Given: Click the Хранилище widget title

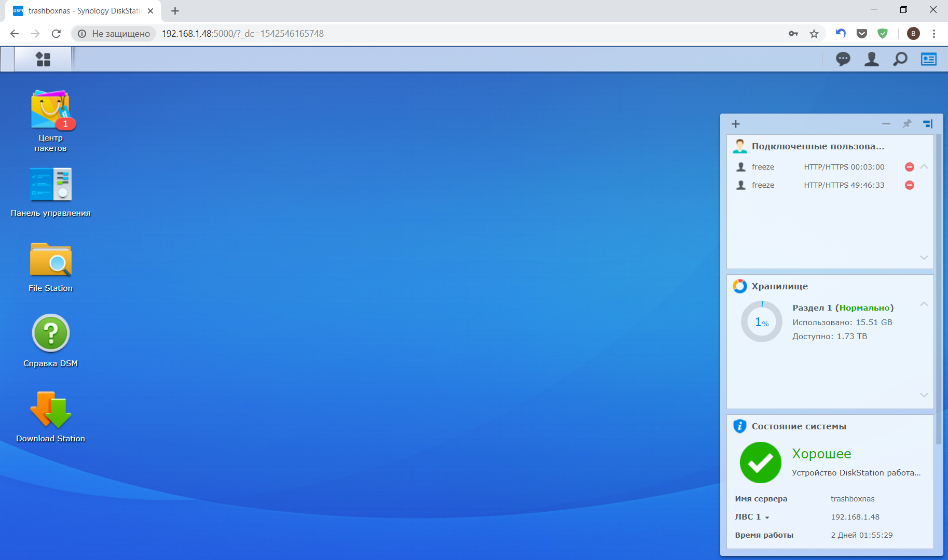Looking at the screenshot, I should [x=780, y=286].
